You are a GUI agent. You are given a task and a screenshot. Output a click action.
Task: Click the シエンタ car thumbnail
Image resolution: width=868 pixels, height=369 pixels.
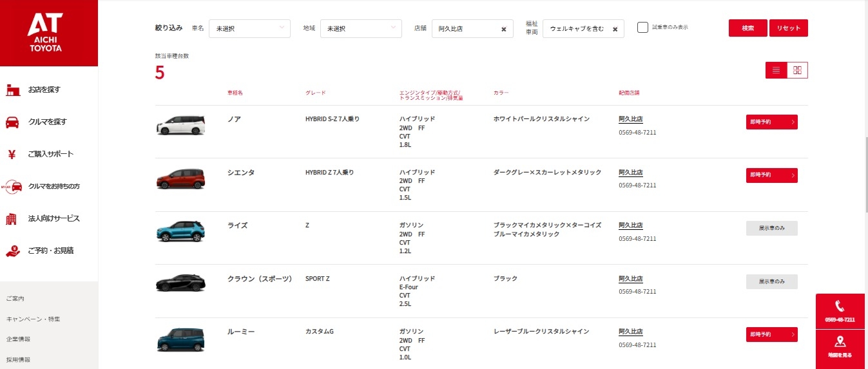click(180, 178)
